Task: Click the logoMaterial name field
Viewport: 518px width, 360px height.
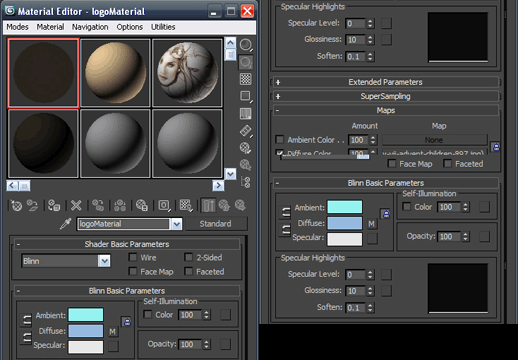Action: pos(124,224)
